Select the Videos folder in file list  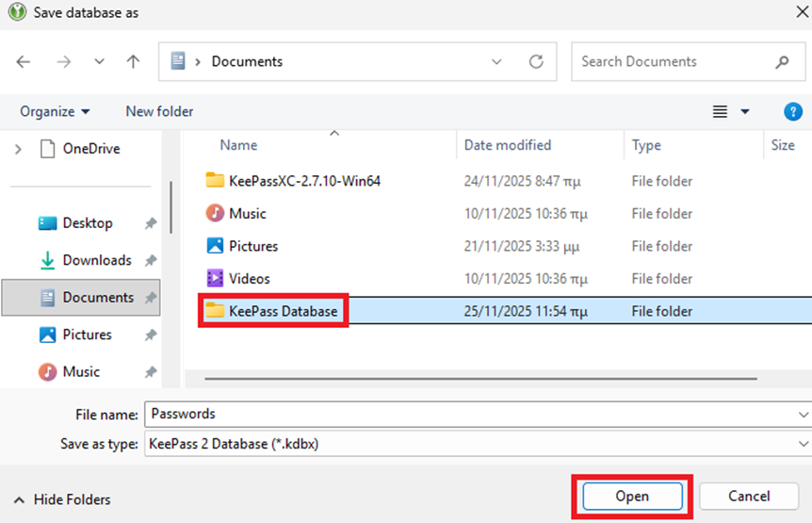[x=249, y=279]
